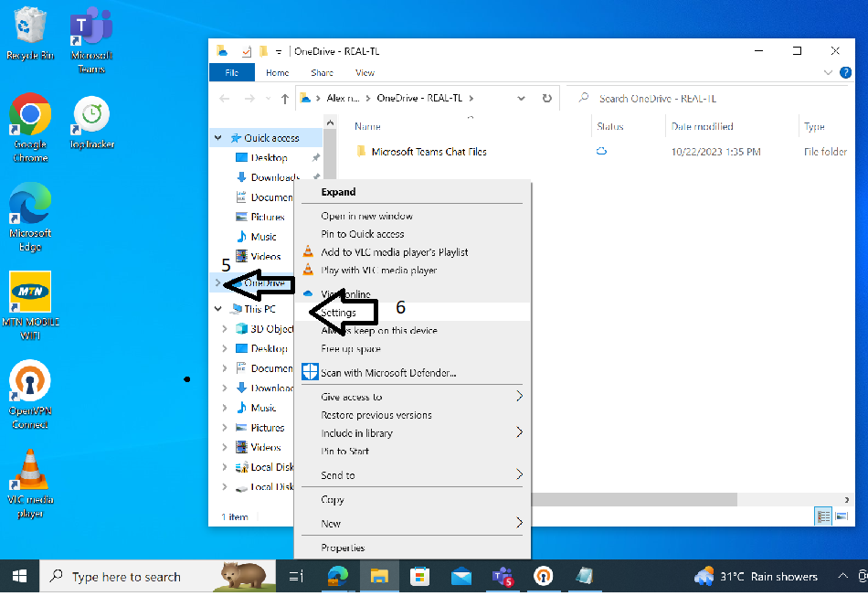This screenshot has height=596, width=868.
Task: Open the Recycle Bin desktop icon
Action: click(x=30, y=33)
